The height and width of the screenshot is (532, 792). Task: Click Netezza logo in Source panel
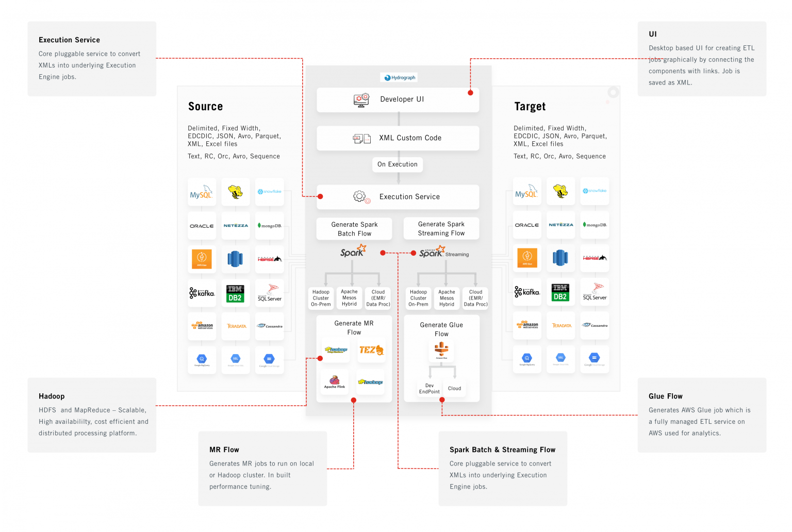tap(236, 226)
